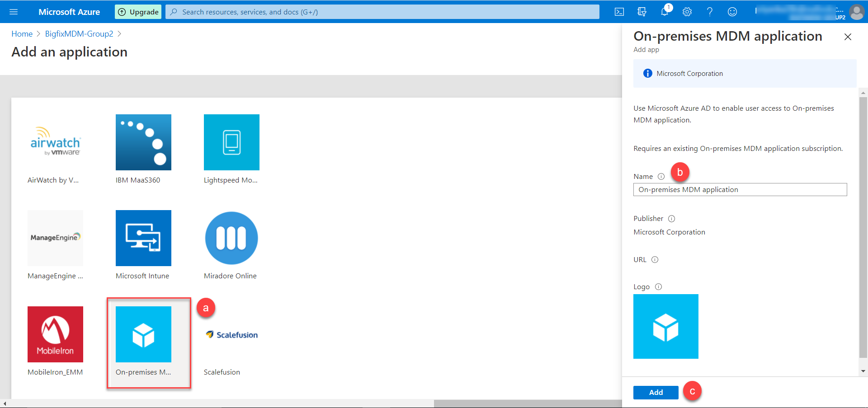Viewport: 868px width, 408px height.
Task: Click the AirWatch by V... label
Action: (53, 180)
